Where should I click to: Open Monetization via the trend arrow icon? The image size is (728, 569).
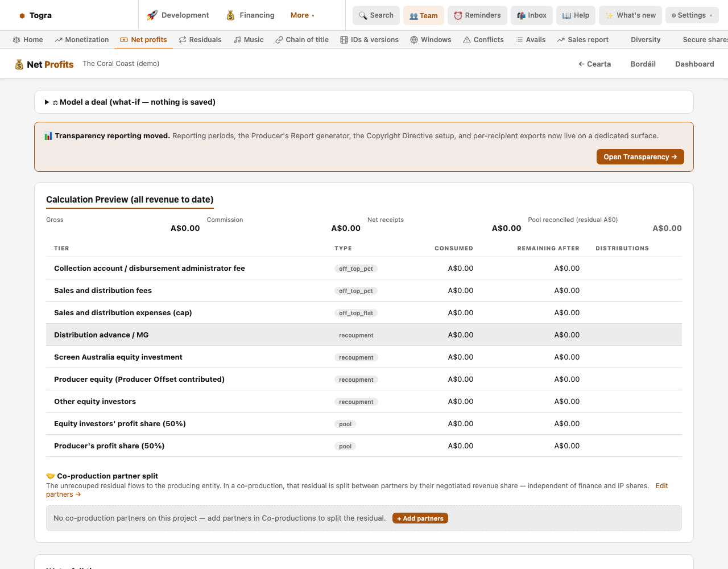pos(59,40)
